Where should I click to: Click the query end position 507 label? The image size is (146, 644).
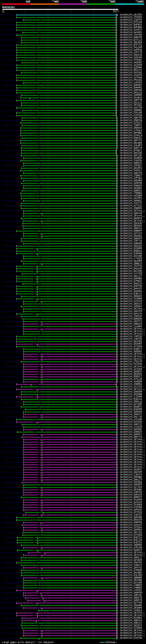[115, 11]
